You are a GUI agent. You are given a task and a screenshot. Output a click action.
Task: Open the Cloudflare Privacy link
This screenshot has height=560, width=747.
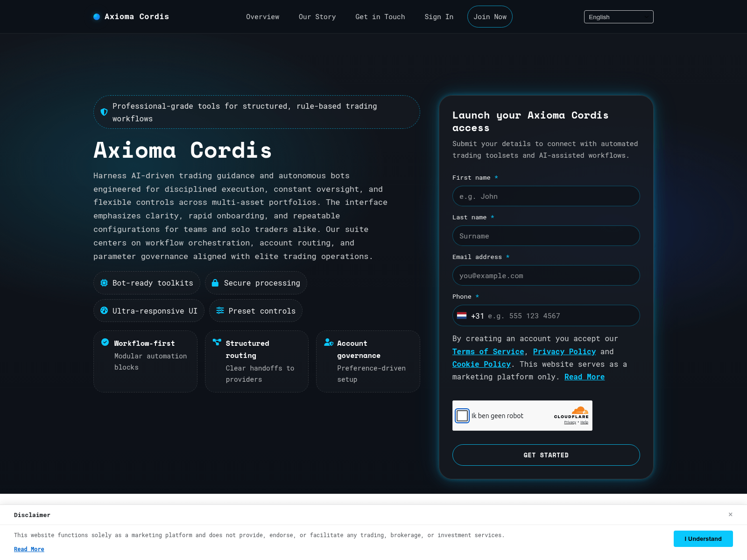tap(570, 422)
